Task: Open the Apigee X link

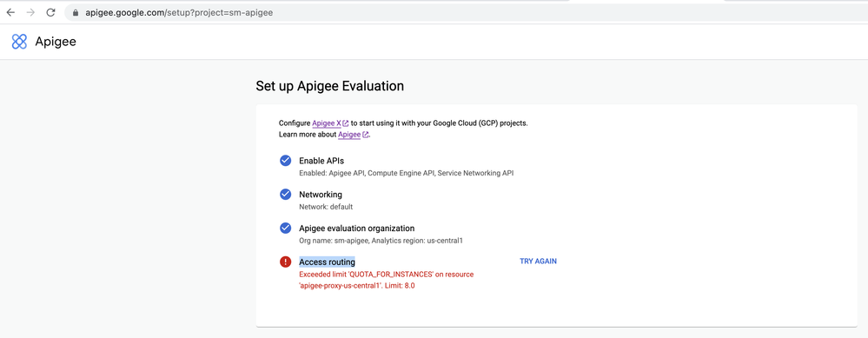Action: click(x=327, y=123)
